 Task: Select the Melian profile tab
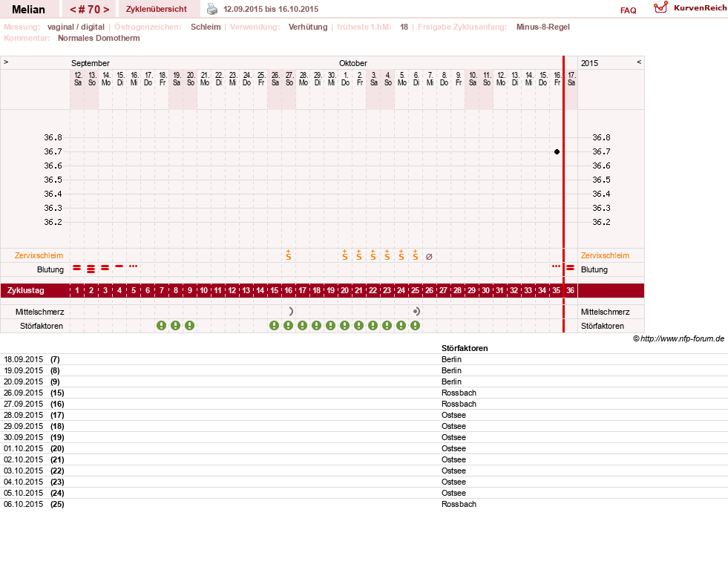tap(28, 10)
